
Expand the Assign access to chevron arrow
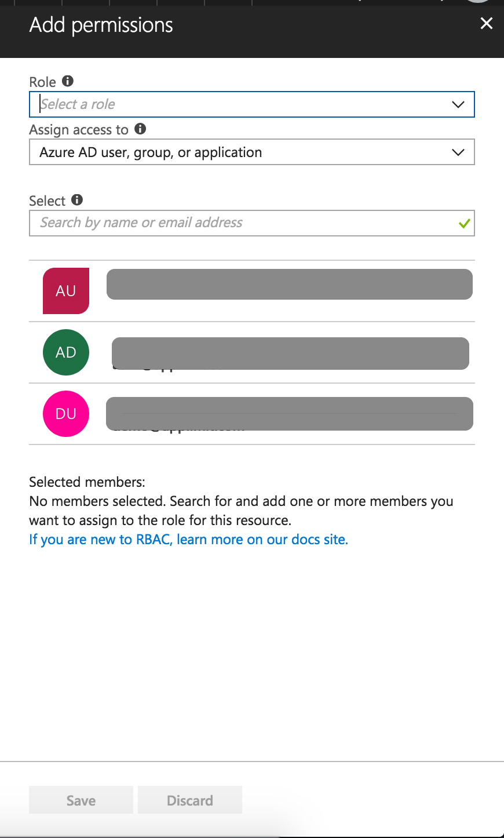point(458,152)
